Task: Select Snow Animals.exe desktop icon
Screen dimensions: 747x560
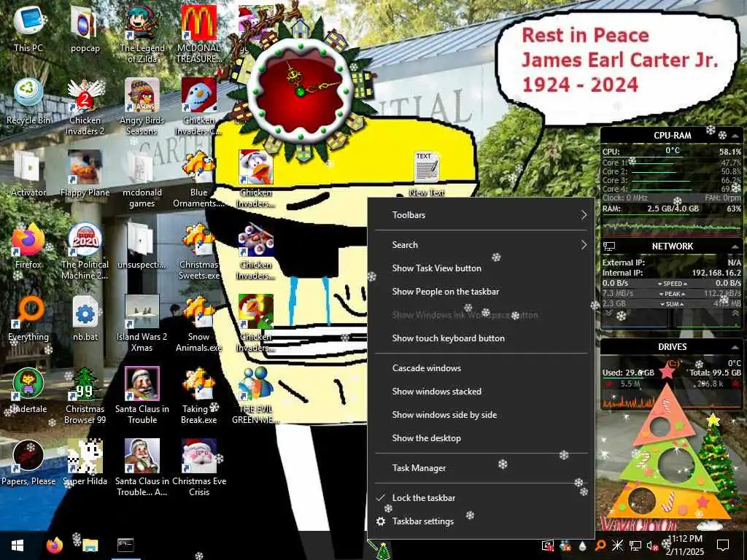Action: pyautogui.click(x=198, y=322)
